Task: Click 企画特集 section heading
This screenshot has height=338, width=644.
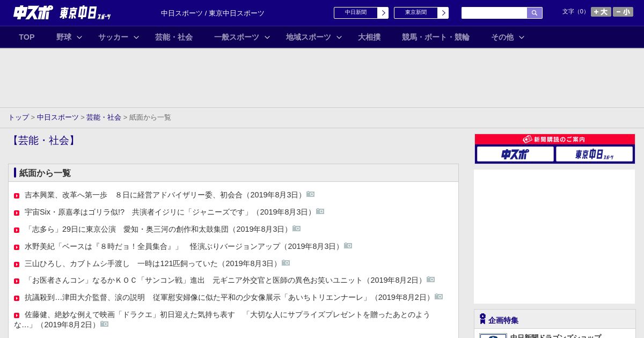Action: point(503,320)
